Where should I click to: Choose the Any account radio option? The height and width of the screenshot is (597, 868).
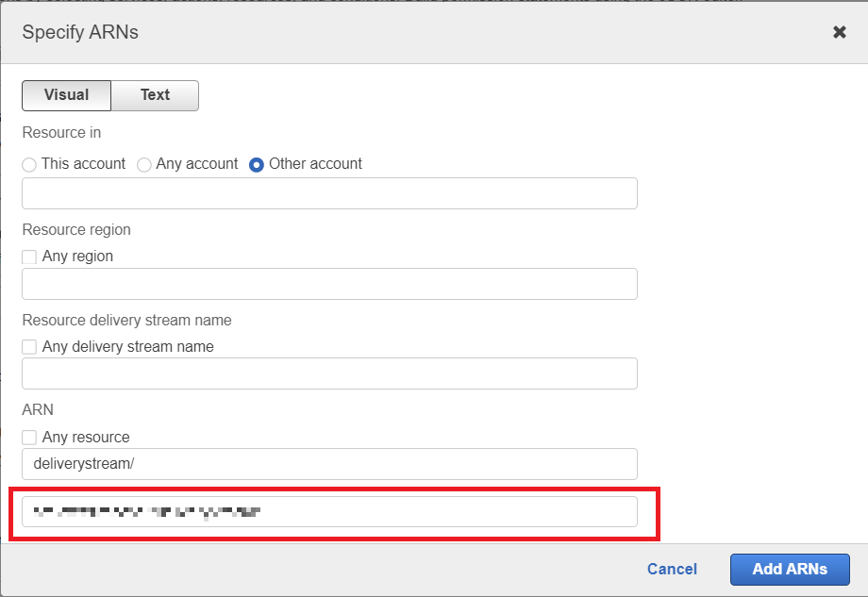click(x=144, y=164)
